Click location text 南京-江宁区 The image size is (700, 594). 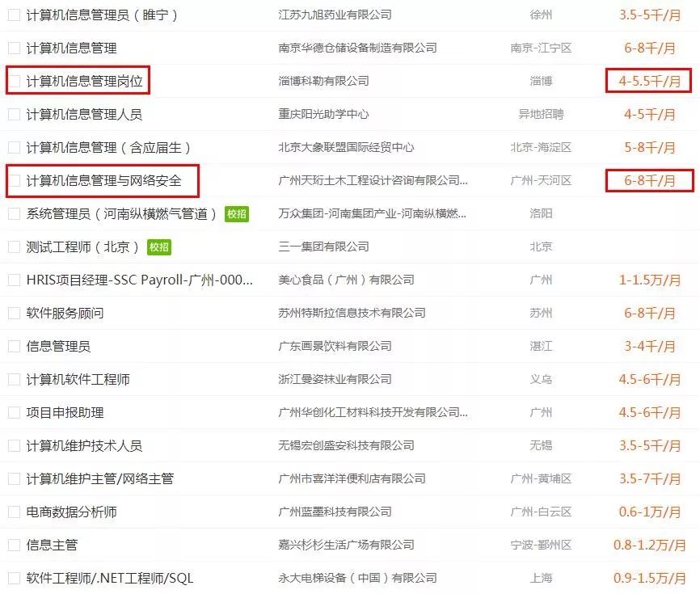pos(541,48)
